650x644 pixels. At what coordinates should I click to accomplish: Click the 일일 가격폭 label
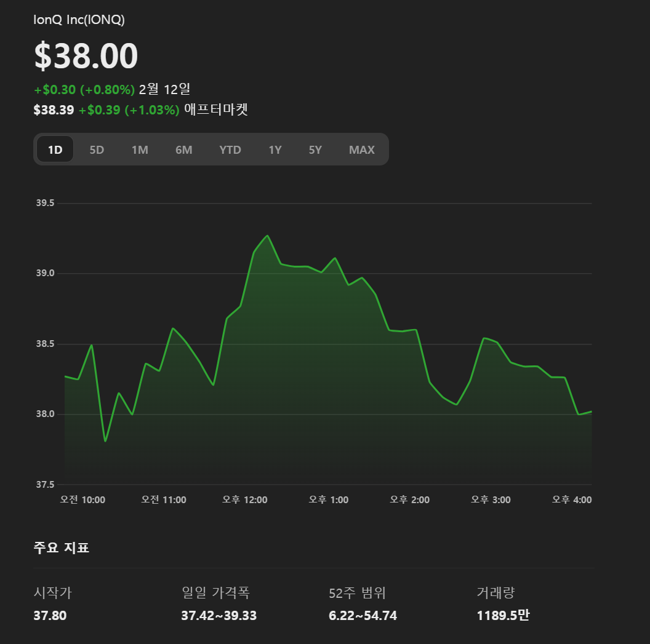[x=215, y=593]
